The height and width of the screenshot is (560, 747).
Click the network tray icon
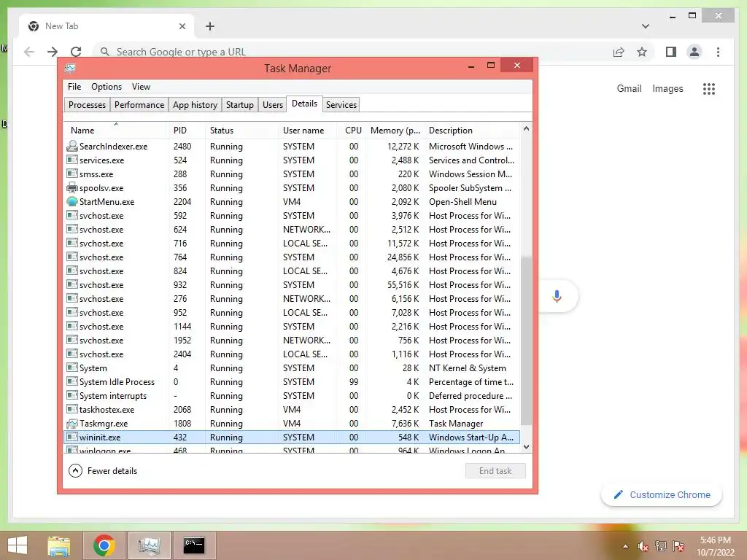coord(661,546)
